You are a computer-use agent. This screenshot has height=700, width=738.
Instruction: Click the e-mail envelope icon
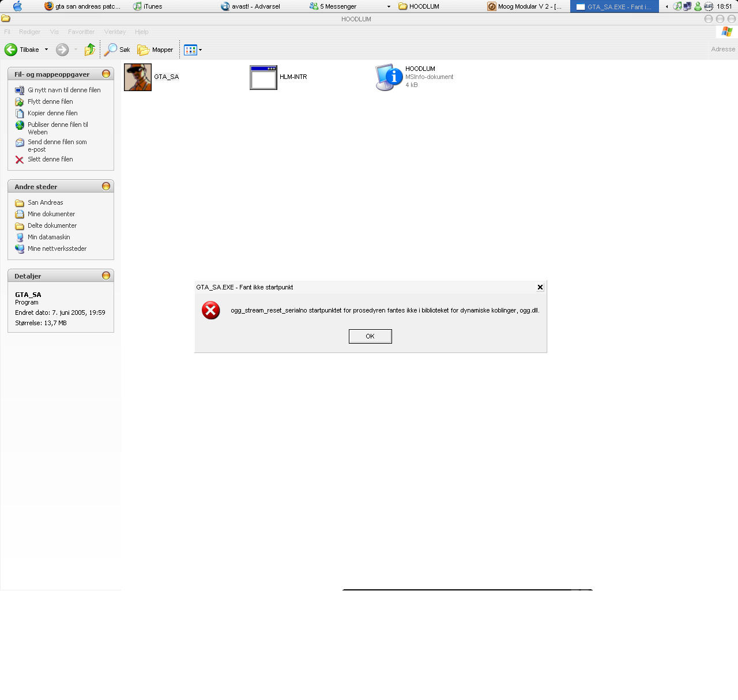pos(20,142)
